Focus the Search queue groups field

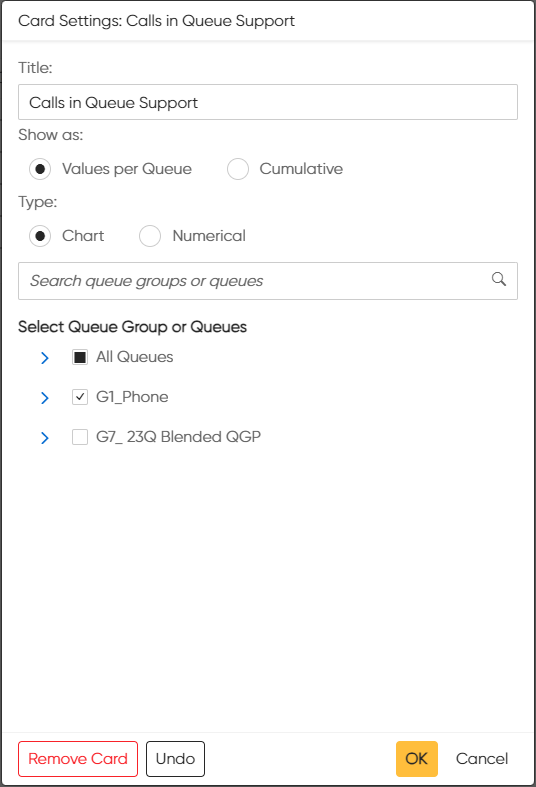[268, 281]
